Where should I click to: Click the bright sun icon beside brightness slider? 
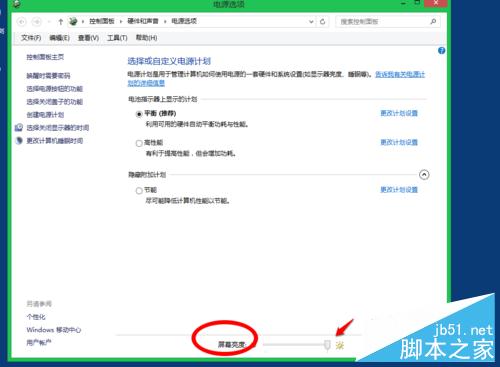pos(340,345)
